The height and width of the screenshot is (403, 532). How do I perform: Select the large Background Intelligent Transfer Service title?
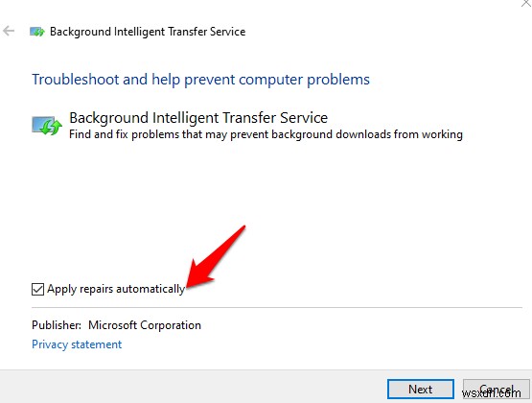tap(198, 118)
